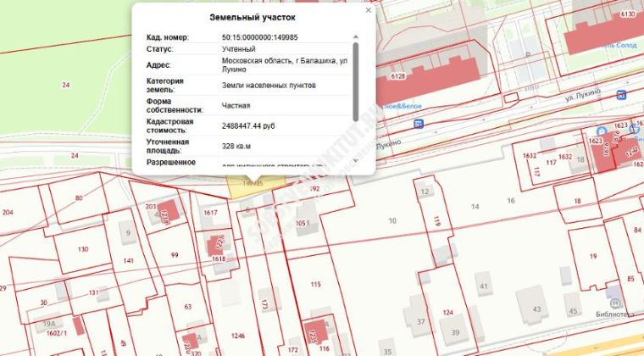Click house number 10 on the map

click(392, 221)
